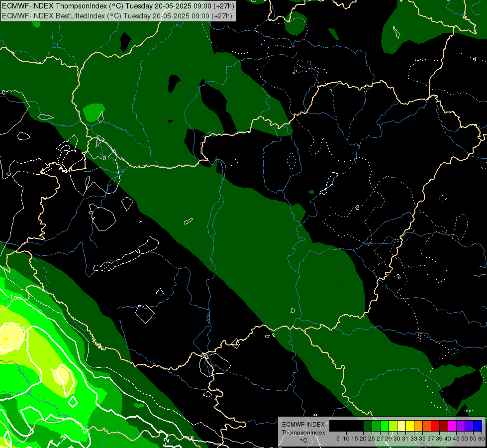Click the legend scale value '31'
487x448 pixels.
point(405,439)
